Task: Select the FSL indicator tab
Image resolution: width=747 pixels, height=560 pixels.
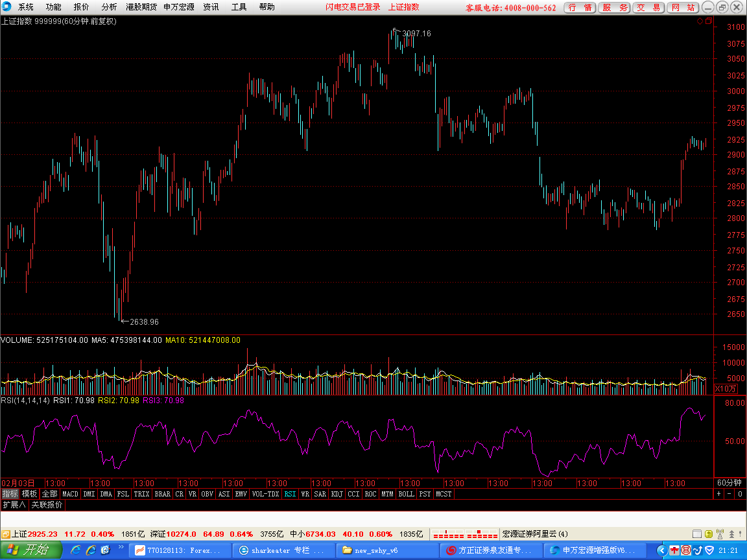Action: tap(123, 494)
